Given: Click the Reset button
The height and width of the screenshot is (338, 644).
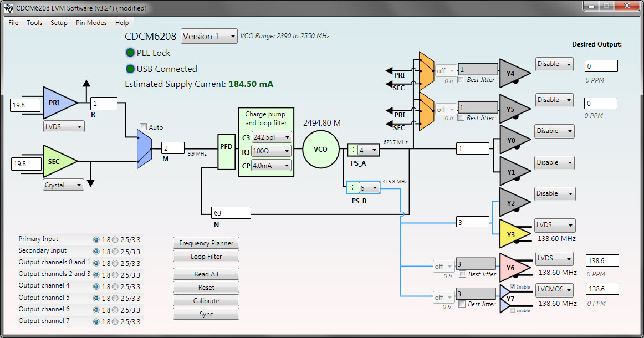Looking at the screenshot, I should tap(206, 288).
